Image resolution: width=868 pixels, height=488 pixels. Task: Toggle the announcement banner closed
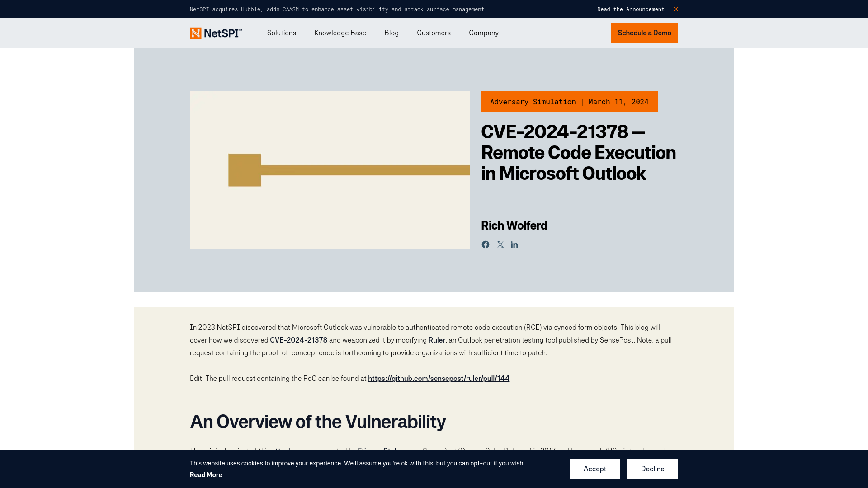pyautogui.click(x=675, y=9)
